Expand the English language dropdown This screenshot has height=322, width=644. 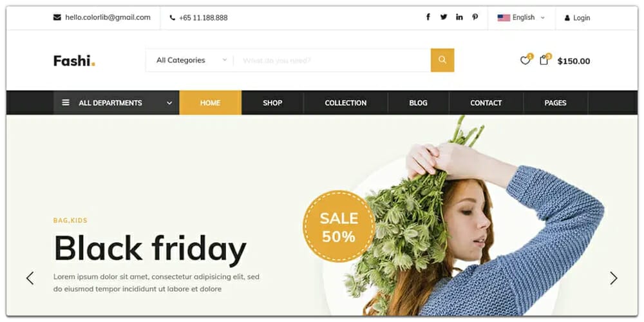click(521, 17)
